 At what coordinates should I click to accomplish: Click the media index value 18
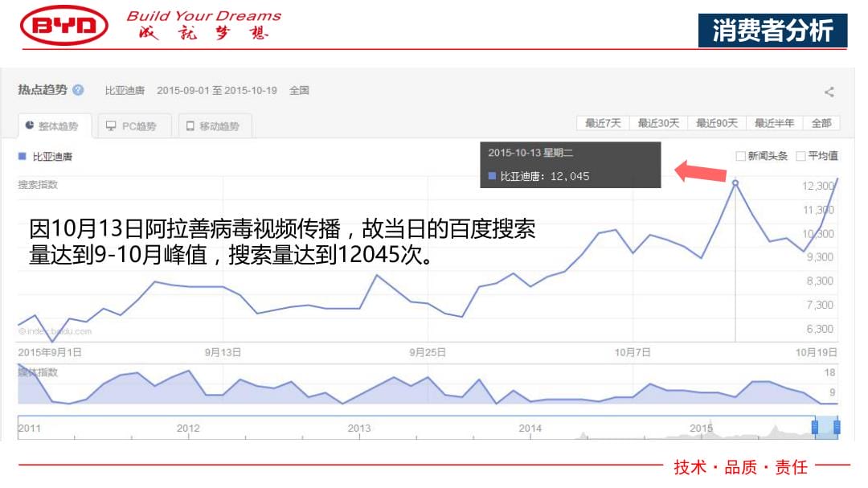pyautogui.click(x=829, y=372)
